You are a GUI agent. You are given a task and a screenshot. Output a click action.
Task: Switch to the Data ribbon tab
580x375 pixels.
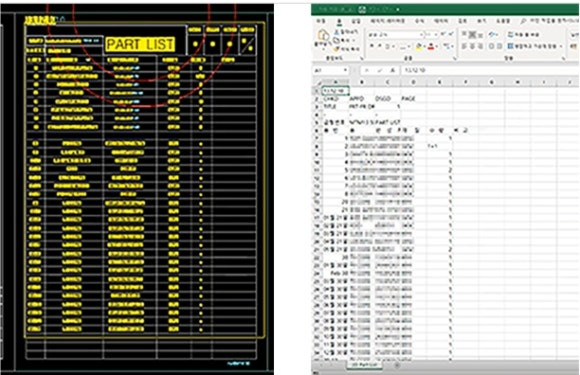pos(441,21)
